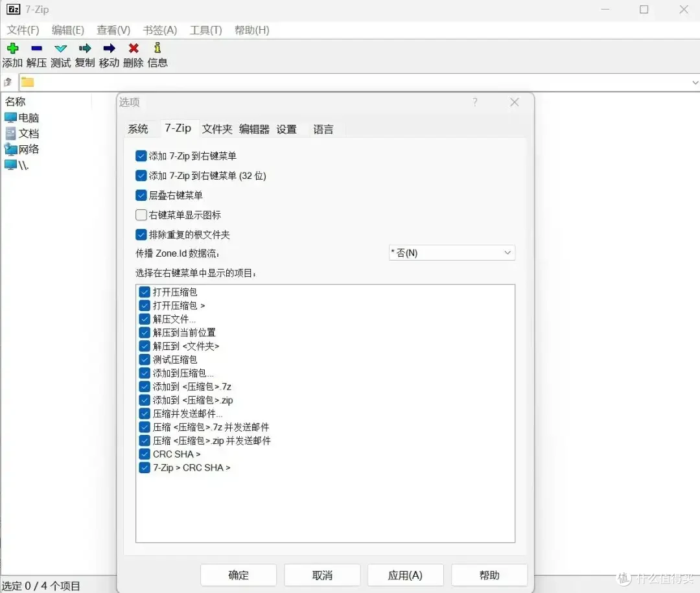Uncheck 解压文件... list item
This screenshot has height=593, width=700.
[144, 319]
